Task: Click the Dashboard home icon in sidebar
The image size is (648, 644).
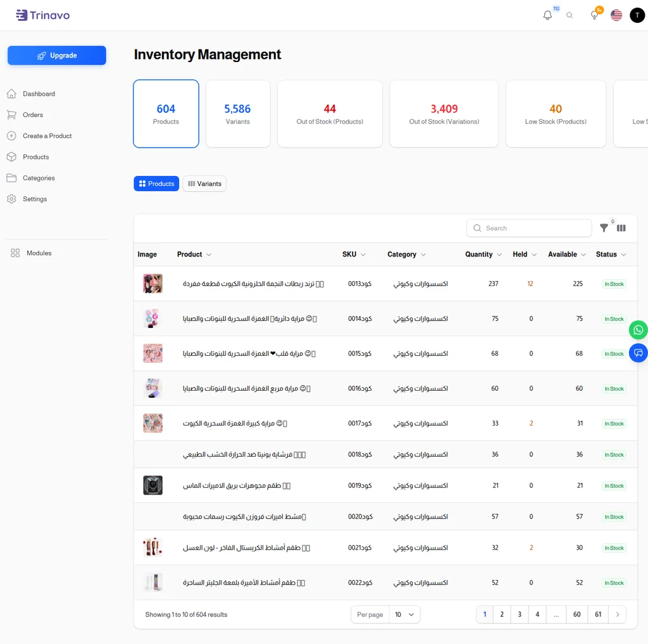Action: 11,94
